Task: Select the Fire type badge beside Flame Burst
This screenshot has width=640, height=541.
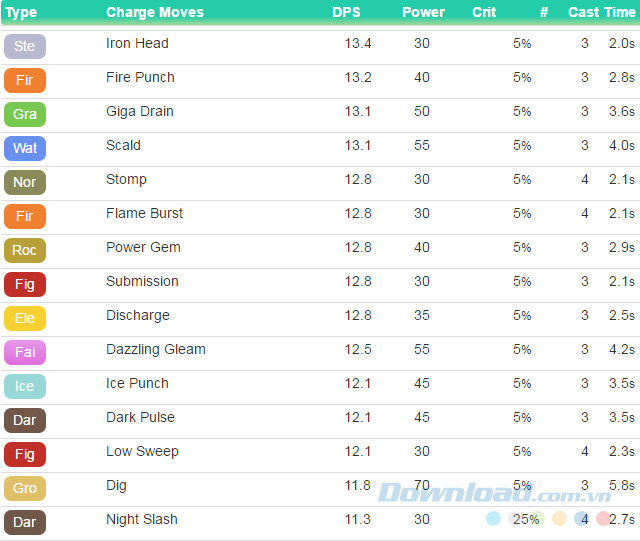Action: pyautogui.click(x=25, y=216)
